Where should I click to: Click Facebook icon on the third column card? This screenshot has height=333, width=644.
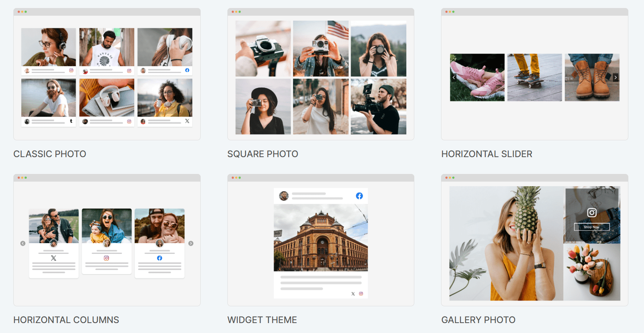pyautogui.click(x=159, y=258)
